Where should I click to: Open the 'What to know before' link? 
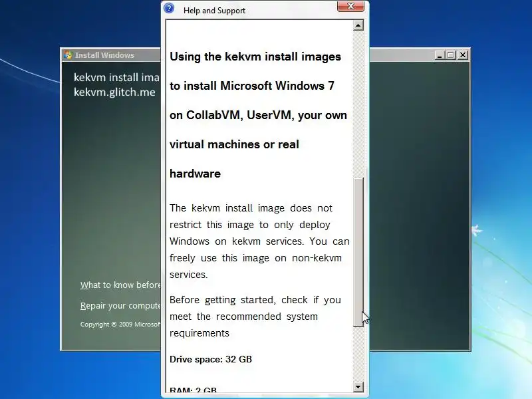coord(120,285)
